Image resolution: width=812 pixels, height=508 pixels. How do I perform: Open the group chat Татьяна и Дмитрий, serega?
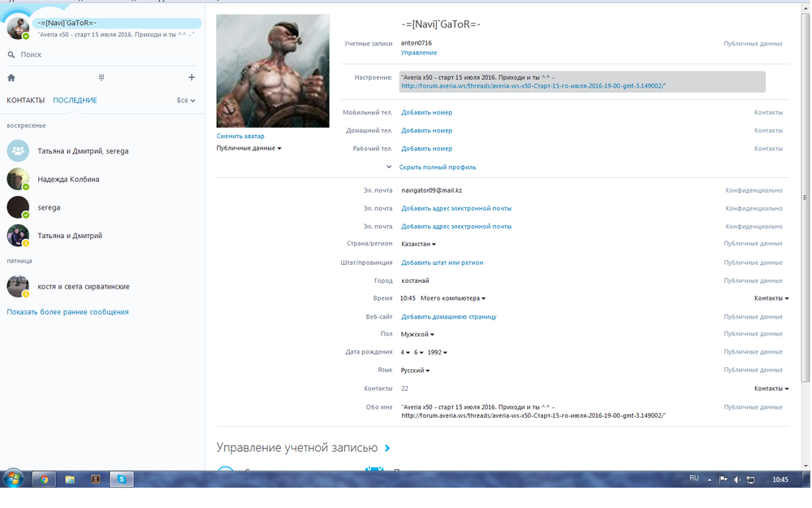click(83, 150)
